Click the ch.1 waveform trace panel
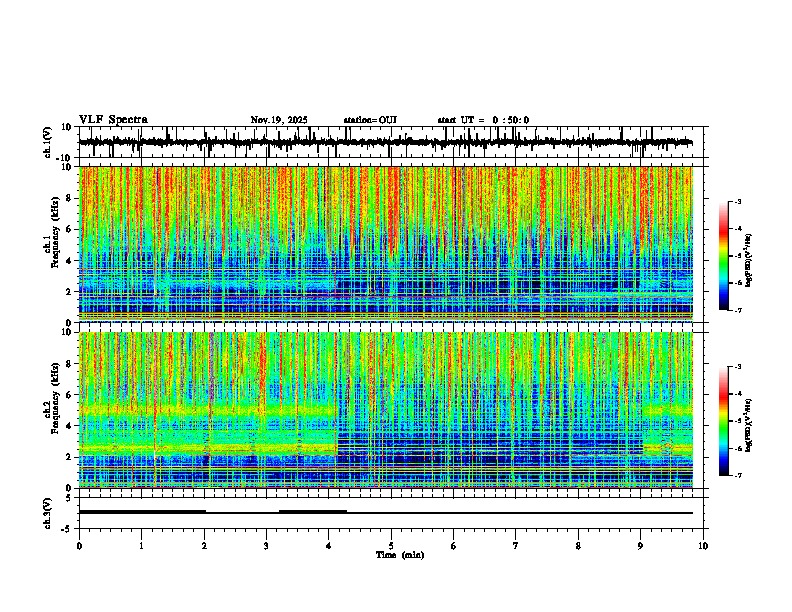This screenshot has height=612, width=792. point(391,142)
